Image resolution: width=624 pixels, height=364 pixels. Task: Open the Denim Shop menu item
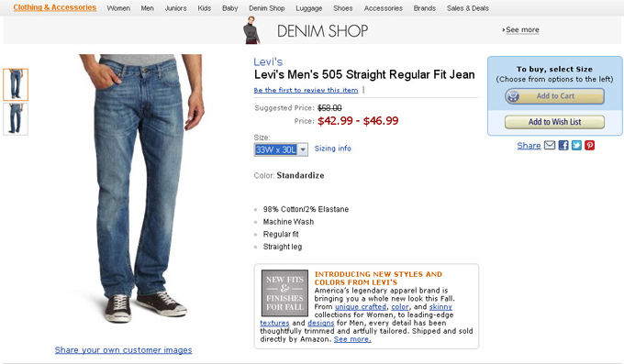[x=267, y=8]
